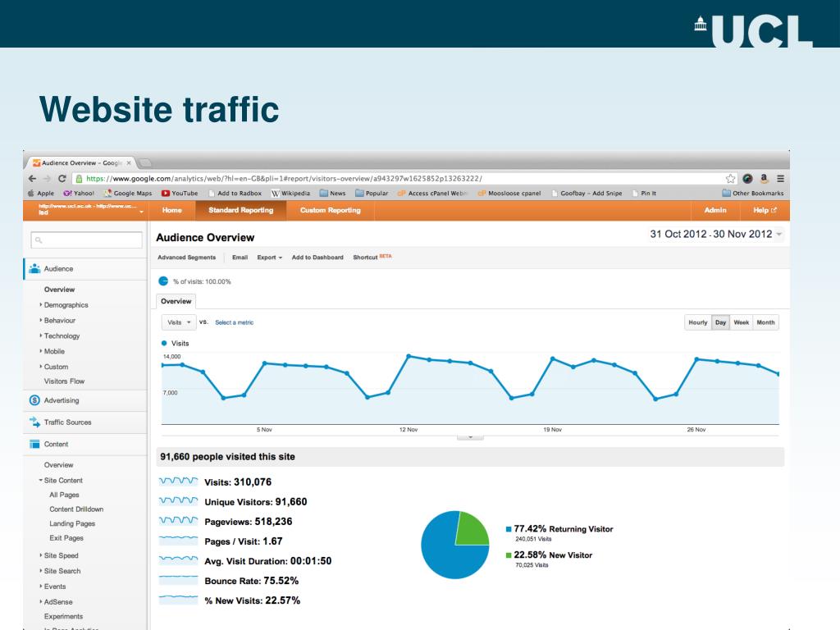Viewport: 840px width, 630px height.
Task: Expand the Demographics section
Action: tap(66, 305)
